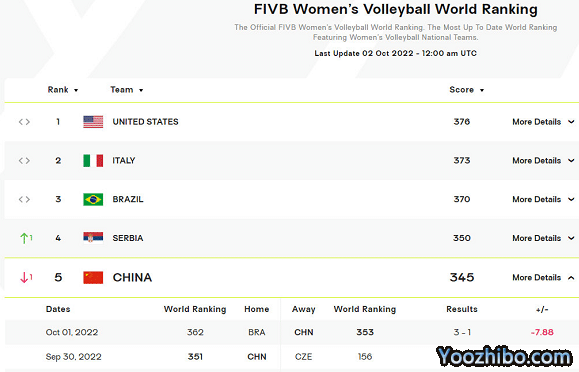The height and width of the screenshot is (372, 579).
Task: Expand More Details for United States
Action: tap(543, 122)
